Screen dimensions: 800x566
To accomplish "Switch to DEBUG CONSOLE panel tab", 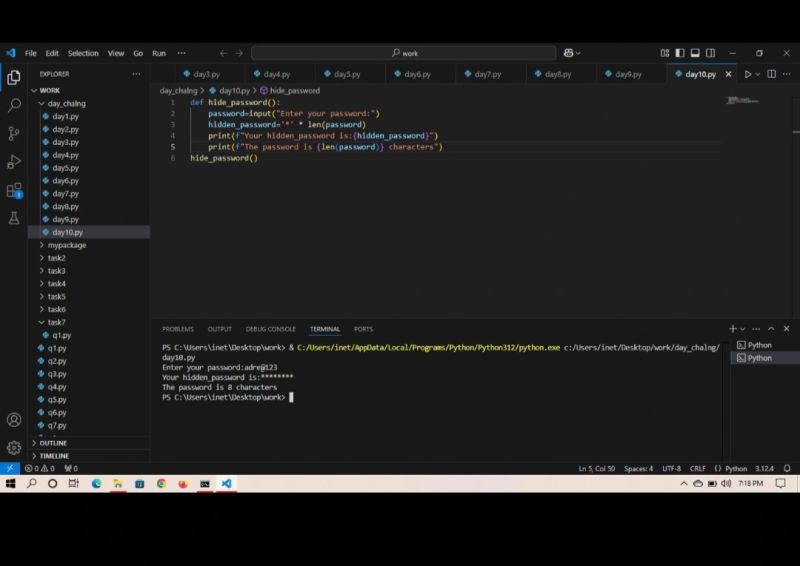I will (x=270, y=329).
